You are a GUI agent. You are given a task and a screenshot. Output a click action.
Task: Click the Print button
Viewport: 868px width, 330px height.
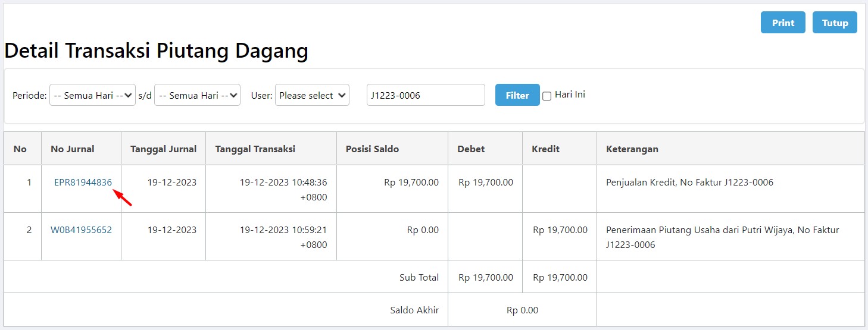click(783, 23)
